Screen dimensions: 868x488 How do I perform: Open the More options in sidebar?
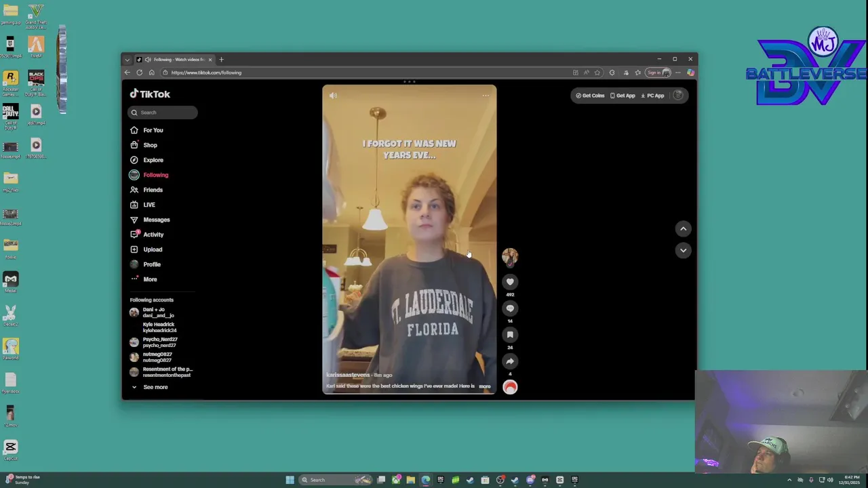(144, 279)
